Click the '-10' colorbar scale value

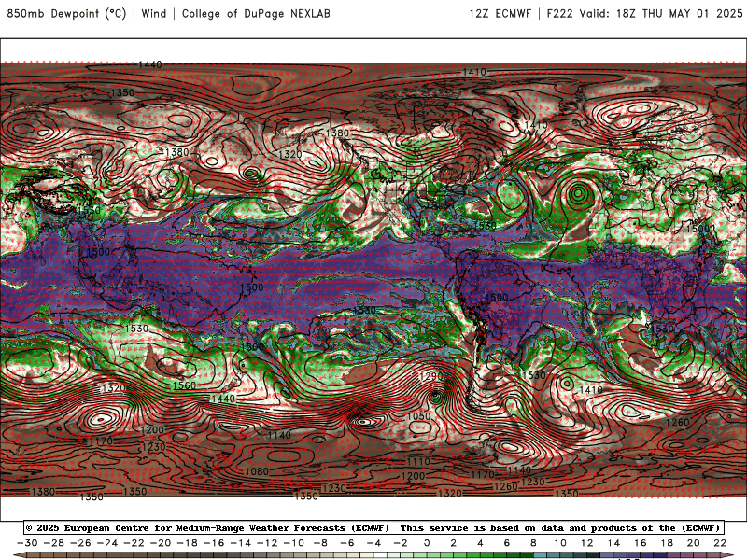[x=294, y=543]
